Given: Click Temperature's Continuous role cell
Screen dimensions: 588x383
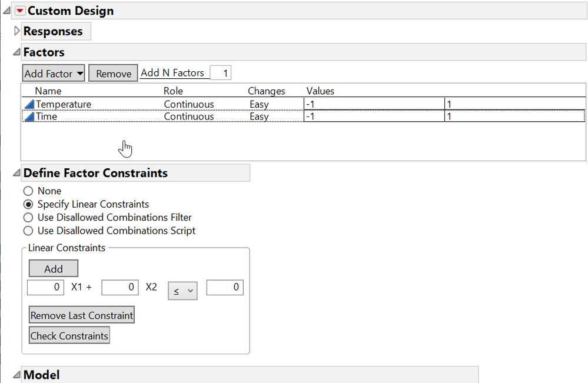Looking at the screenshot, I should (189, 104).
